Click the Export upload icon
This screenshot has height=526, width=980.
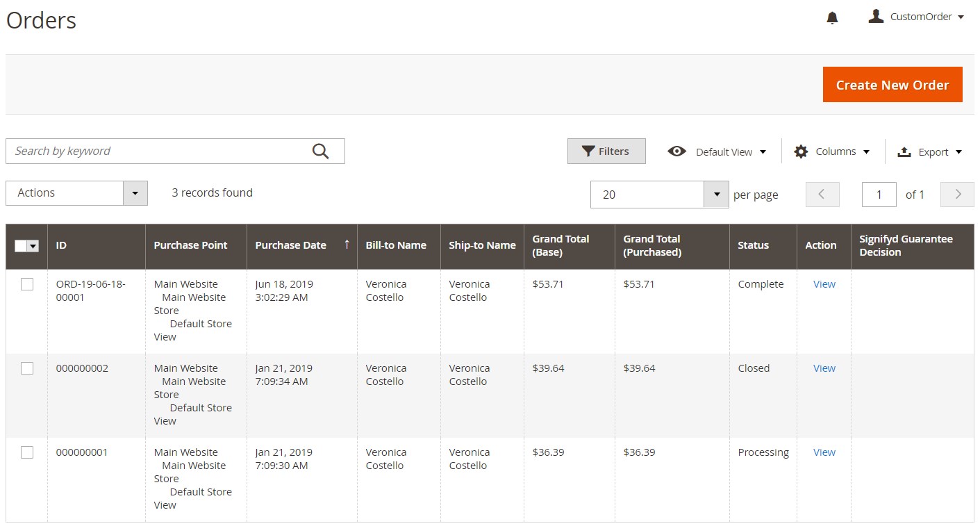904,151
